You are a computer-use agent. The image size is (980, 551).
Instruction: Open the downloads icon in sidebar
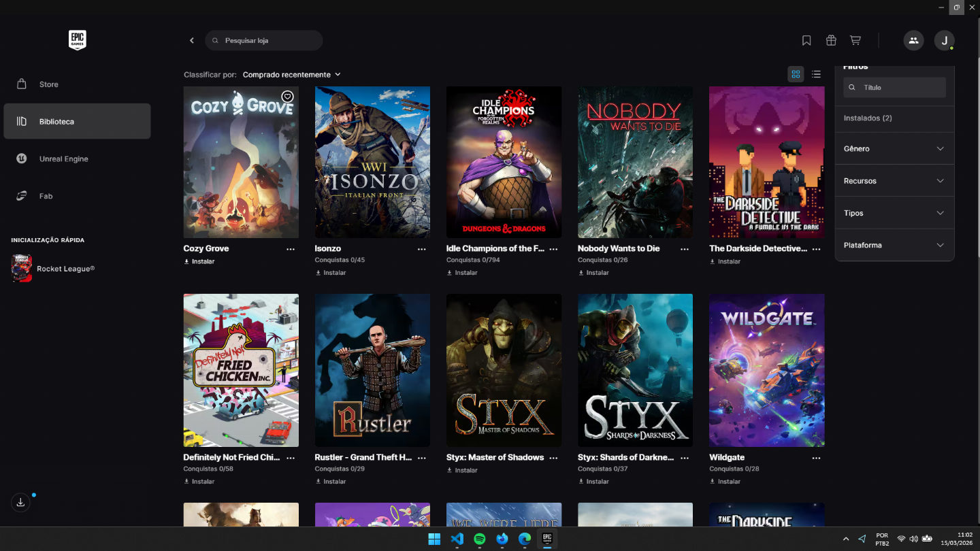tap(20, 502)
